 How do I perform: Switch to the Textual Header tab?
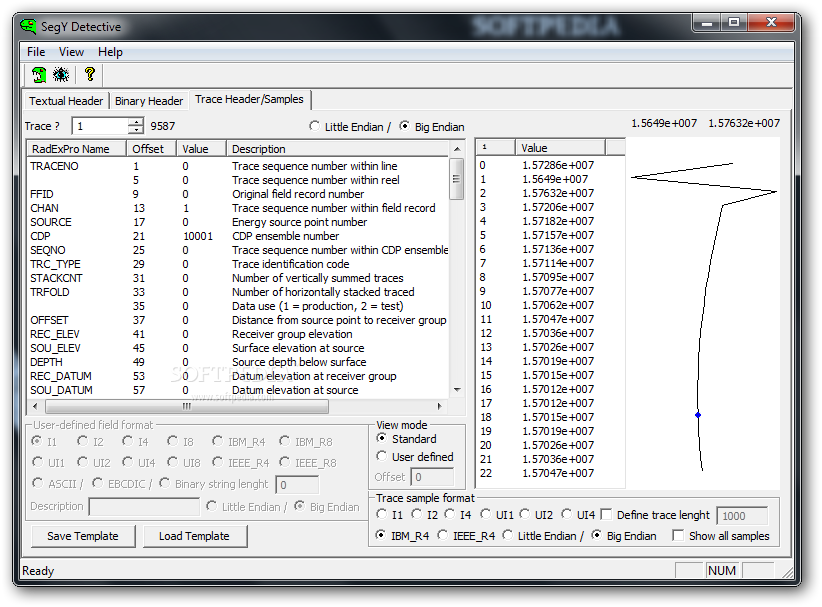pyautogui.click(x=66, y=101)
